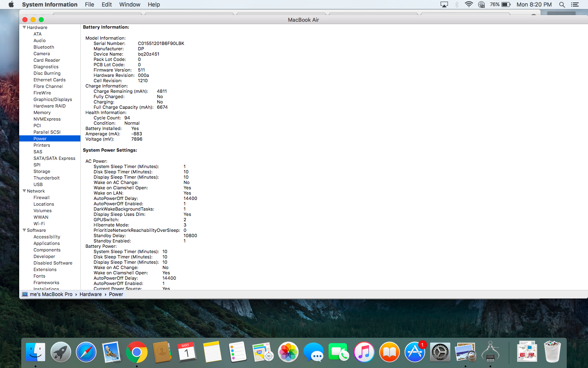Click the Mon 8:20 PM clock

(x=534, y=4)
